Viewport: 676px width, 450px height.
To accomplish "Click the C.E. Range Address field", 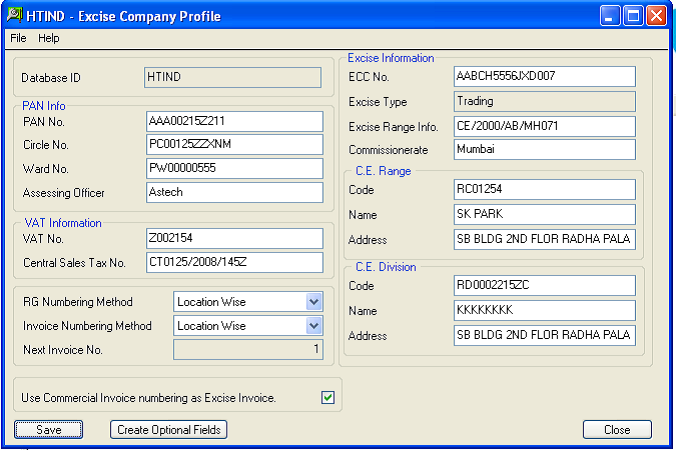I will 545,239.
